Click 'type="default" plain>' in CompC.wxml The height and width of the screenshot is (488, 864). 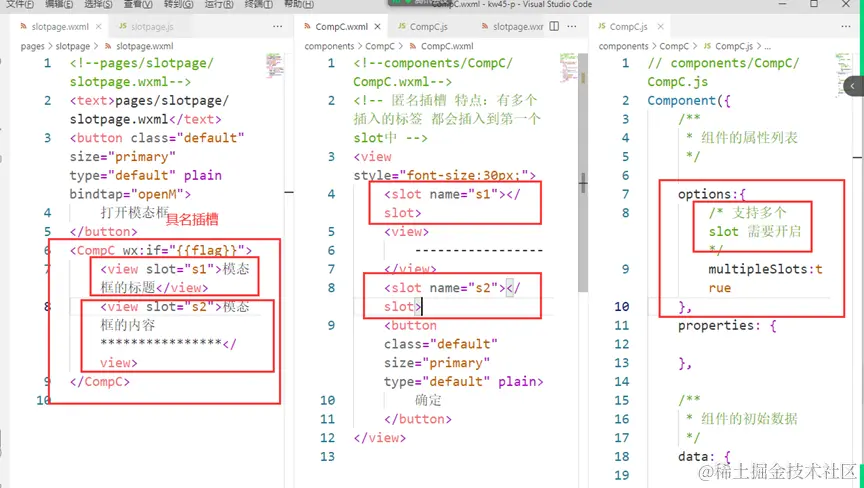point(463,382)
